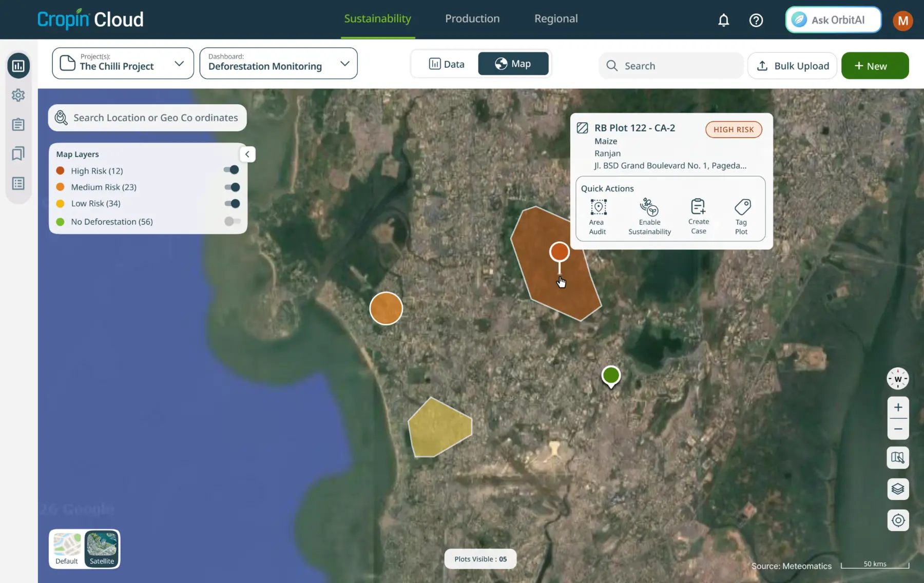This screenshot has height=583, width=924.
Task: Open the list report icon in sidebar
Action: (18, 183)
